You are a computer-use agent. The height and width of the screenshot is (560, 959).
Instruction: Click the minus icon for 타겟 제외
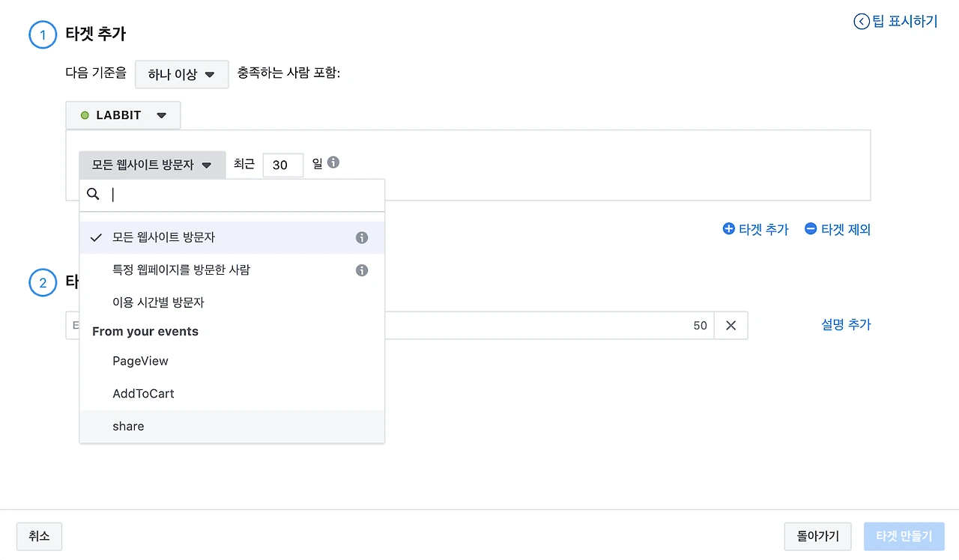(x=811, y=229)
